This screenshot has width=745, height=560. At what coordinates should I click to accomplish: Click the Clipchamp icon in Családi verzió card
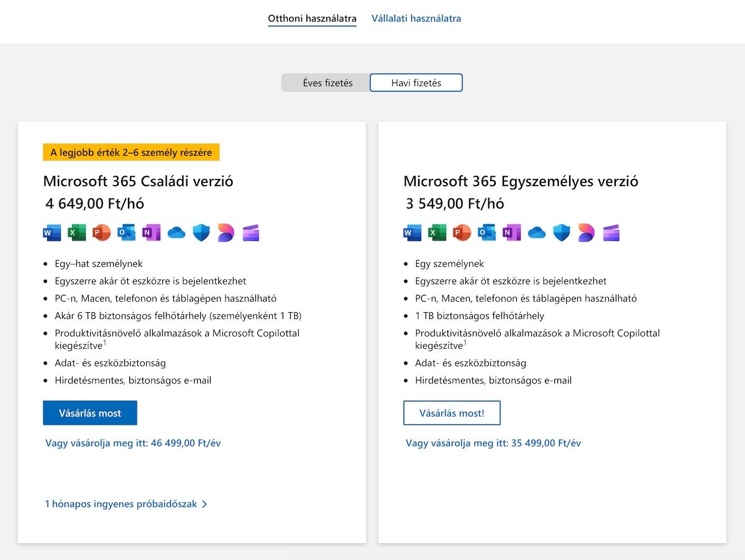251,233
